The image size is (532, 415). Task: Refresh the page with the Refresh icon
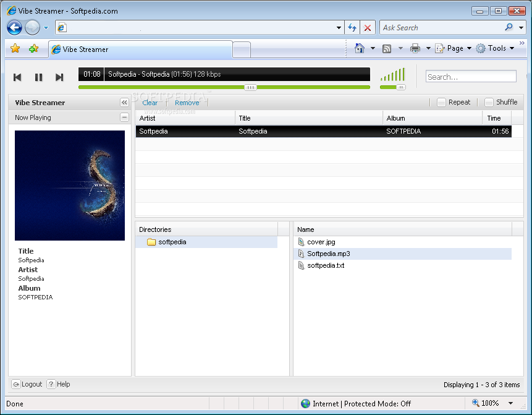[x=352, y=27]
